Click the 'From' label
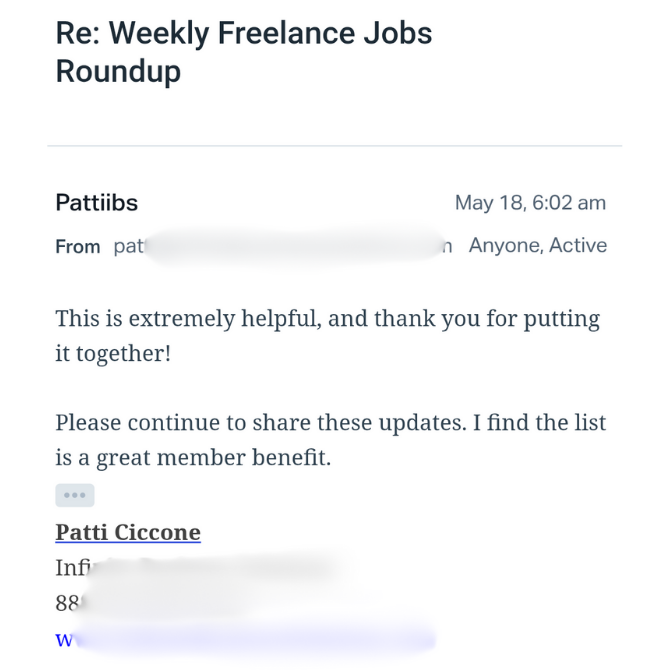This screenshot has height=670, width=670. click(x=77, y=246)
